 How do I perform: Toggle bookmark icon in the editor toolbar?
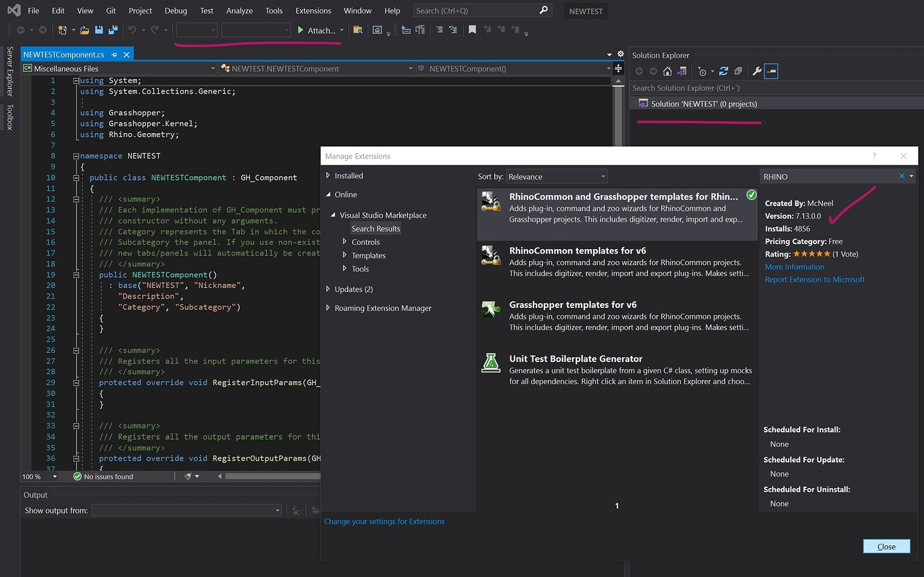(473, 30)
